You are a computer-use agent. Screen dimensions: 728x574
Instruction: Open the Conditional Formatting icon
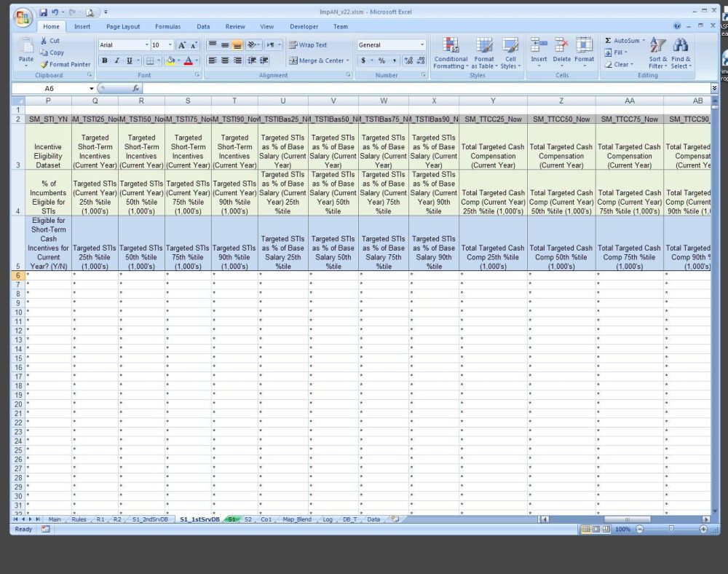click(x=451, y=46)
